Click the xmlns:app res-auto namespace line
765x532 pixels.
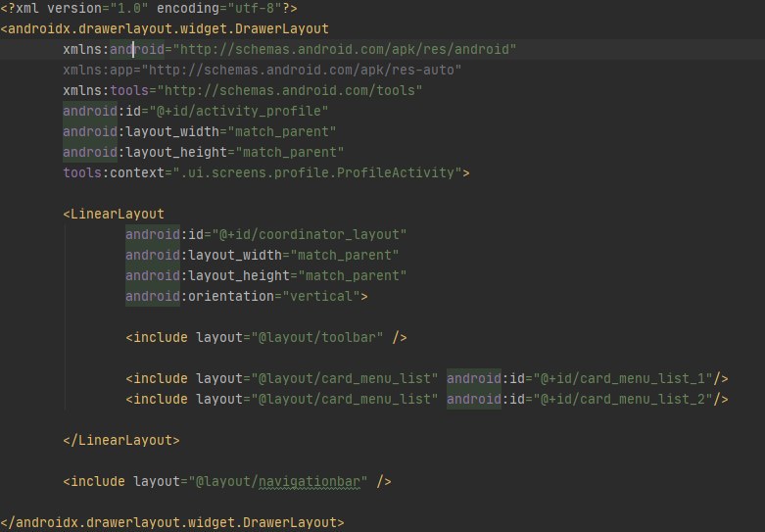[x=262, y=70]
